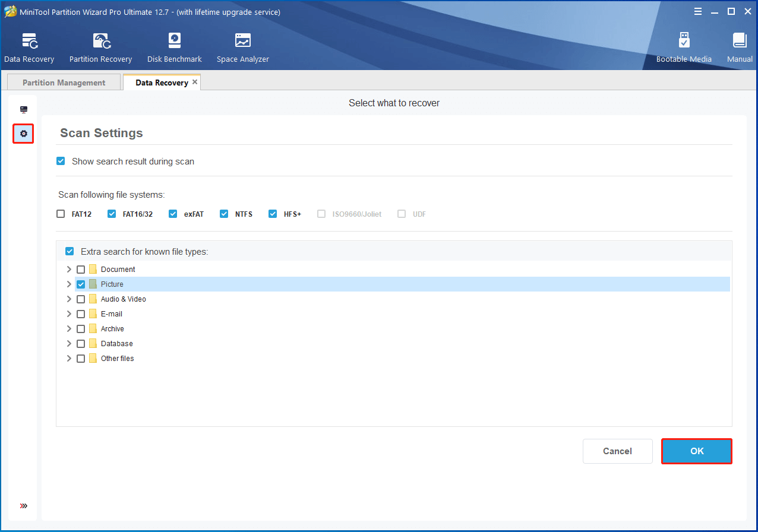Click the E-mail folder icon
This screenshot has width=758, height=532.
coord(93,313)
